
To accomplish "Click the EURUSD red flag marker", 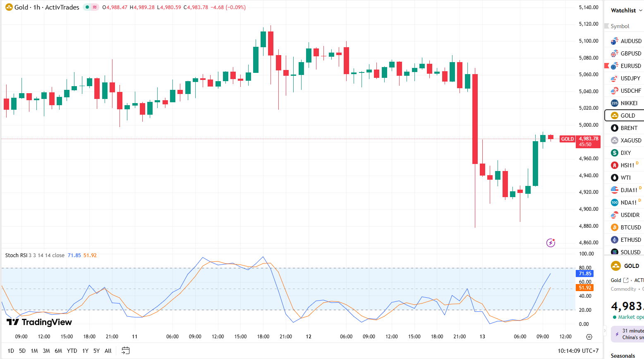I will coord(607,66).
